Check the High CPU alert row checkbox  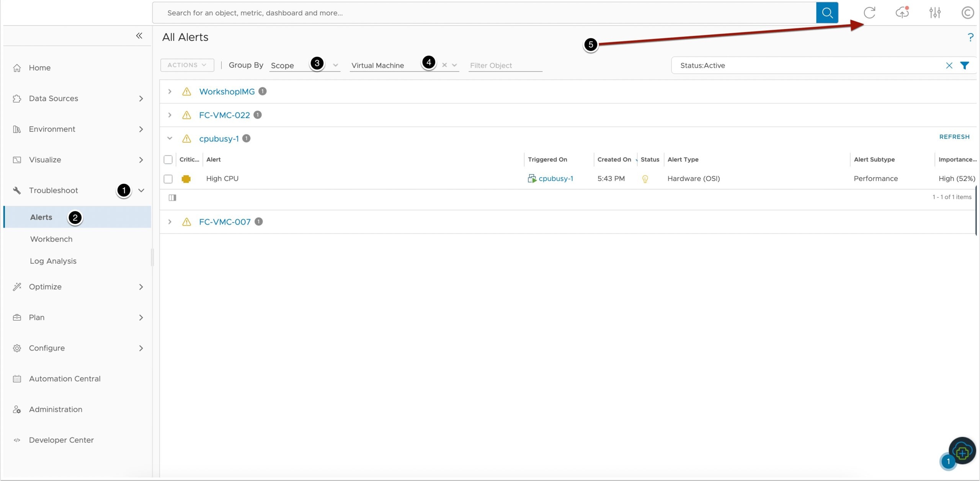168,179
